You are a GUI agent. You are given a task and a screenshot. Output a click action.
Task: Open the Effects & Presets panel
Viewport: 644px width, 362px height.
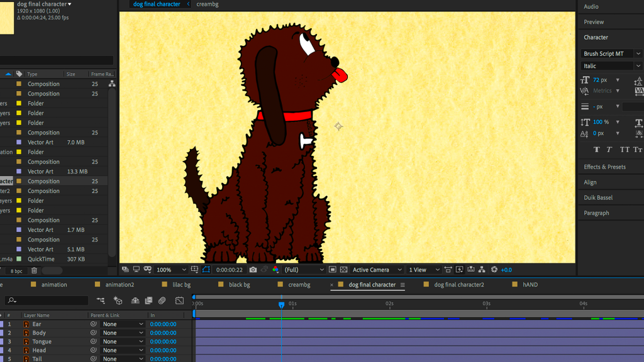tap(604, 167)
